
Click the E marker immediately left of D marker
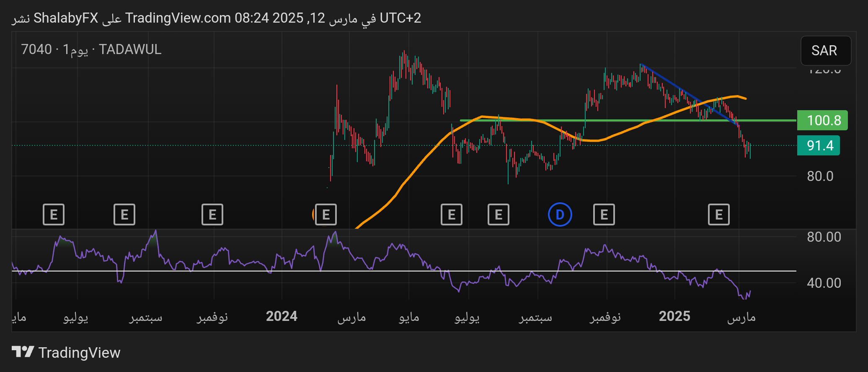click(499, 214)
